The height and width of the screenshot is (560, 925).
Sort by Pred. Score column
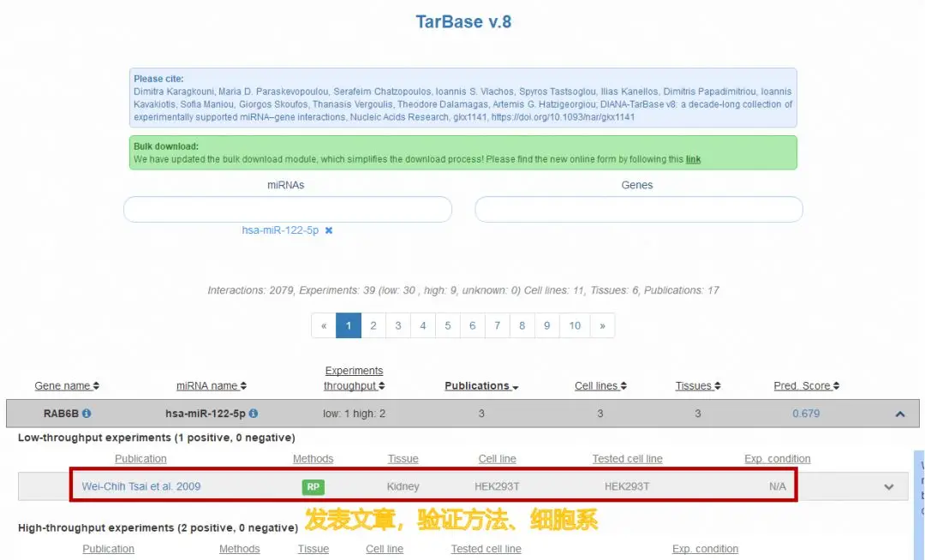806,386
